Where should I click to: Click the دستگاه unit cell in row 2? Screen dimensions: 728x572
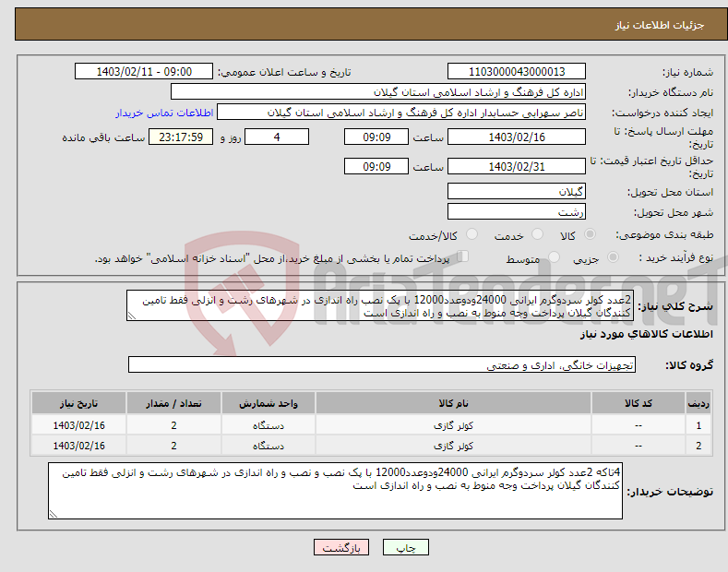(x=269, y=446)
